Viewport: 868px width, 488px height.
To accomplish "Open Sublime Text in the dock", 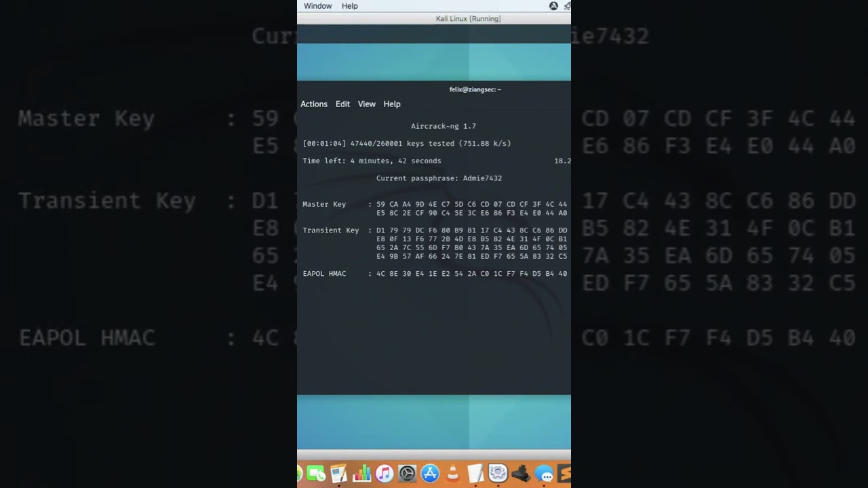I will pos(564,473).
